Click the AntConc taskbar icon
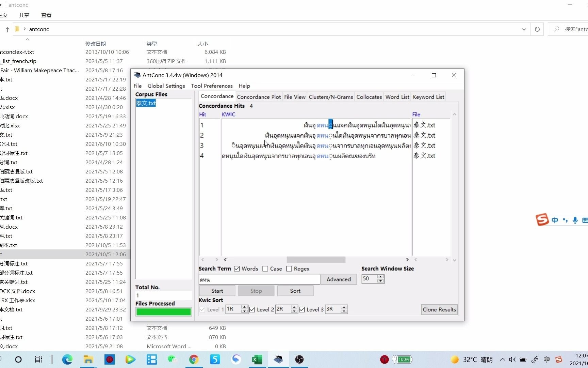This screenshot has width=588, height=368. click(278, 359)
